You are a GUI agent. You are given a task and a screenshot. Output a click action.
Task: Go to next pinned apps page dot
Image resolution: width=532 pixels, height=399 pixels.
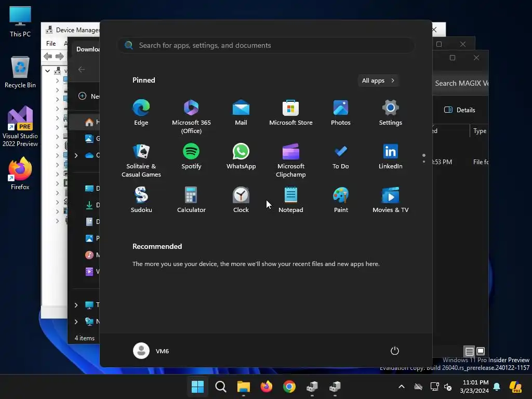coord(424,162)
